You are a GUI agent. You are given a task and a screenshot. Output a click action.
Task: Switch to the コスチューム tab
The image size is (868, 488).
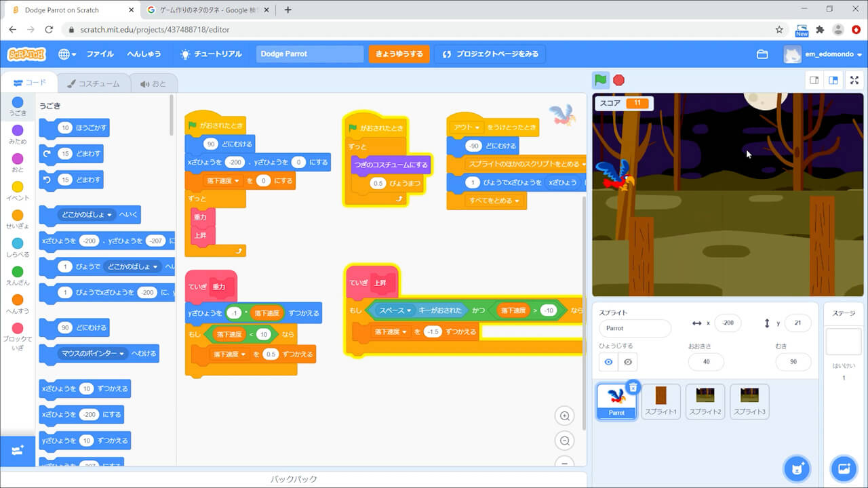(94, 83)
